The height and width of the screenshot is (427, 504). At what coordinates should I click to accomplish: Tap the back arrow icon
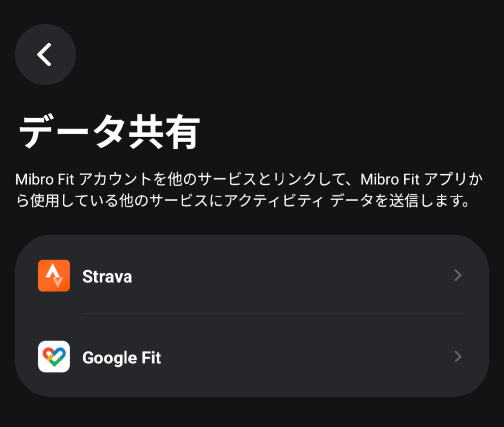point(44,54)
